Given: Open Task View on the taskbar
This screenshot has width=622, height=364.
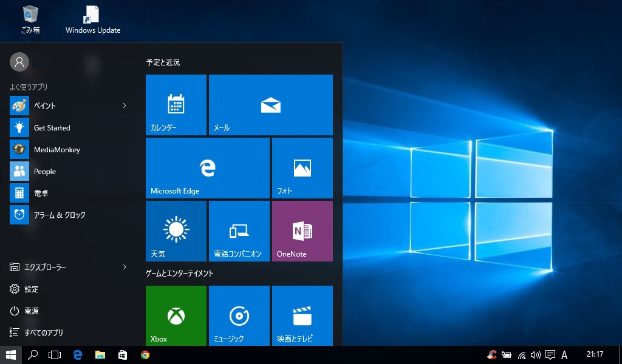Looking at the screenshot, I should [55, 355].
